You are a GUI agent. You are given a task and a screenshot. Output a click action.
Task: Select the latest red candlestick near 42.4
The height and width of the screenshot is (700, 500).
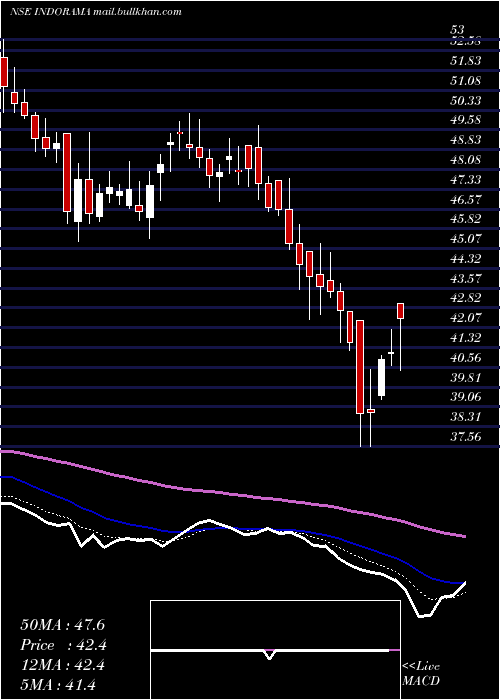coord(400,311)
